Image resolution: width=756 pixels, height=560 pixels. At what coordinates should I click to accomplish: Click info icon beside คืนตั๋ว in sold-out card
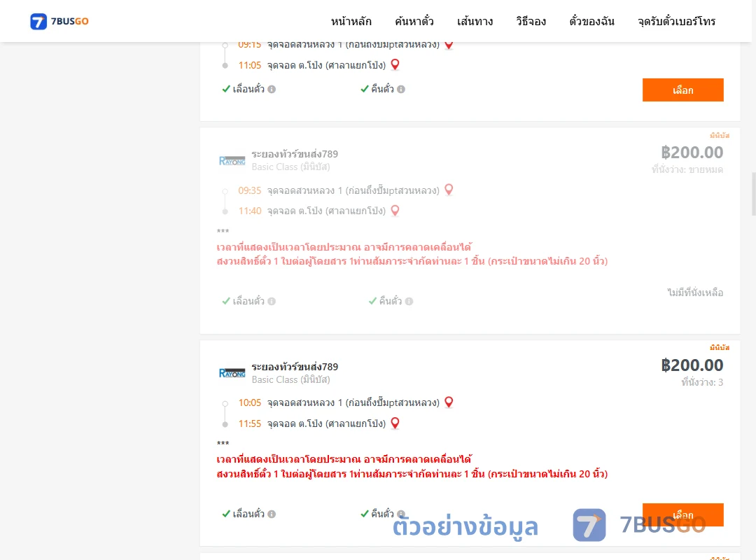(x=409, y=302)
